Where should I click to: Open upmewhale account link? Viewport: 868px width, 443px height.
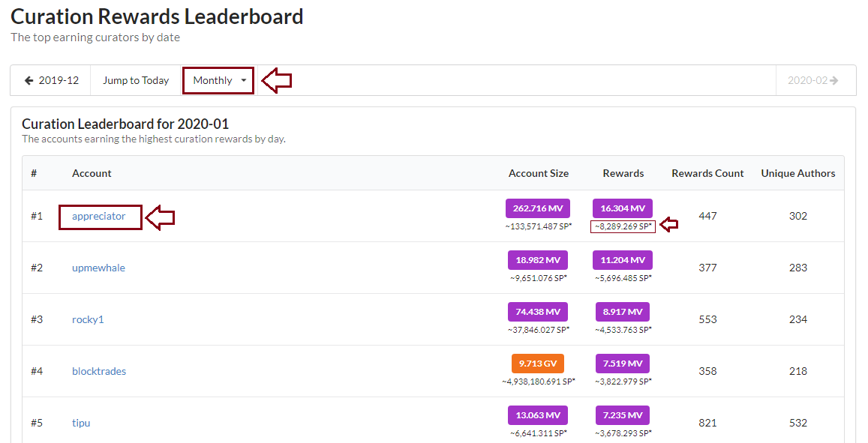pos(98,268)
